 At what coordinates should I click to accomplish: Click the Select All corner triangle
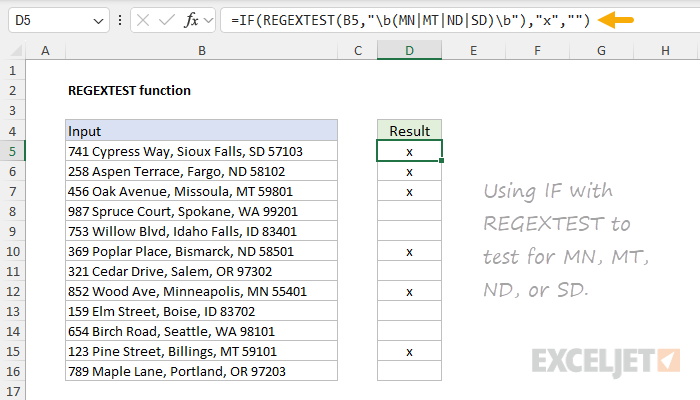click(15, 50)
